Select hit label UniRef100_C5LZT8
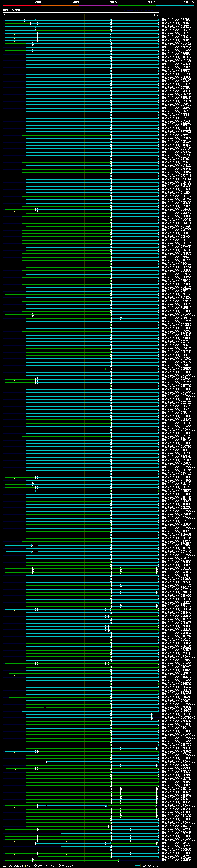Viewport: 197px width, 868px height. point(177,33)
